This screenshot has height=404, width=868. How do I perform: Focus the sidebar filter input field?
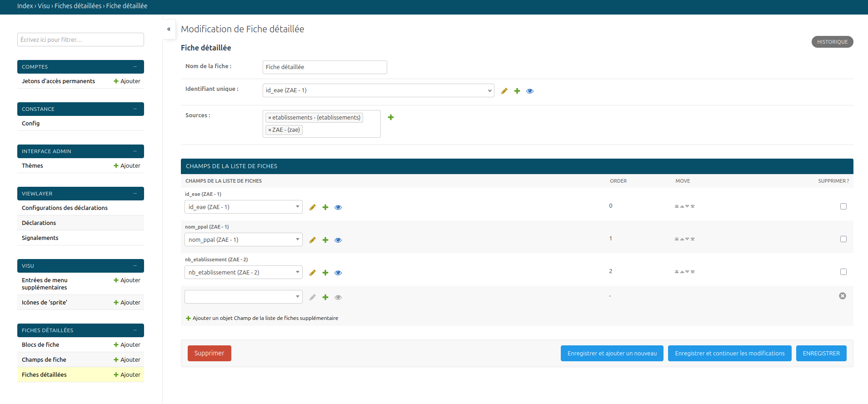click(80, 40)
